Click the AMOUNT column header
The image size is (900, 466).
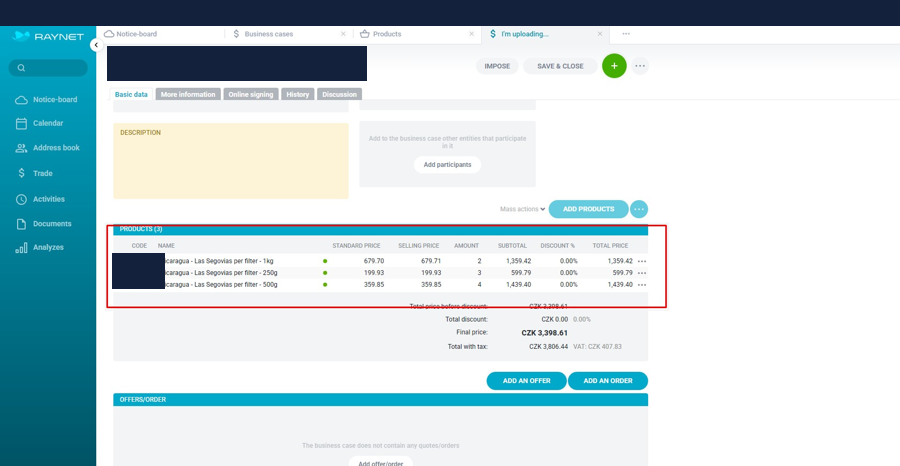pyautogui.click(x=466, y=246)
